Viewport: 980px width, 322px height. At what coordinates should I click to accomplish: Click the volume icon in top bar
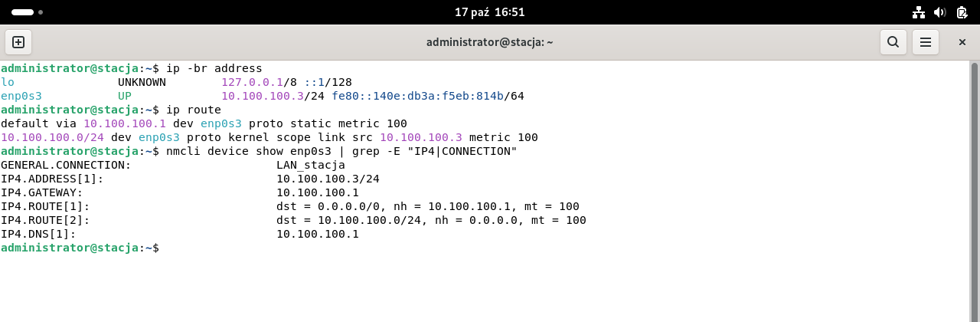(x=941, y=12)
